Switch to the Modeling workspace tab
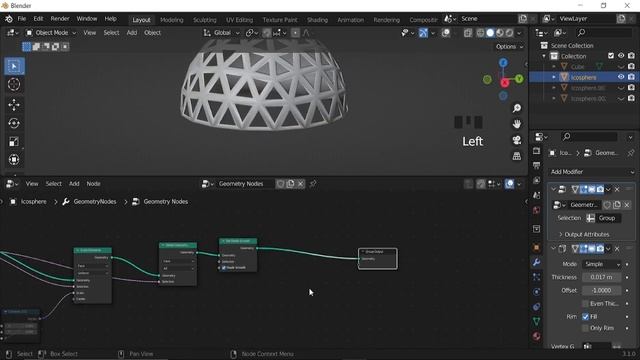The image size is (640, 360). point(171,20)
